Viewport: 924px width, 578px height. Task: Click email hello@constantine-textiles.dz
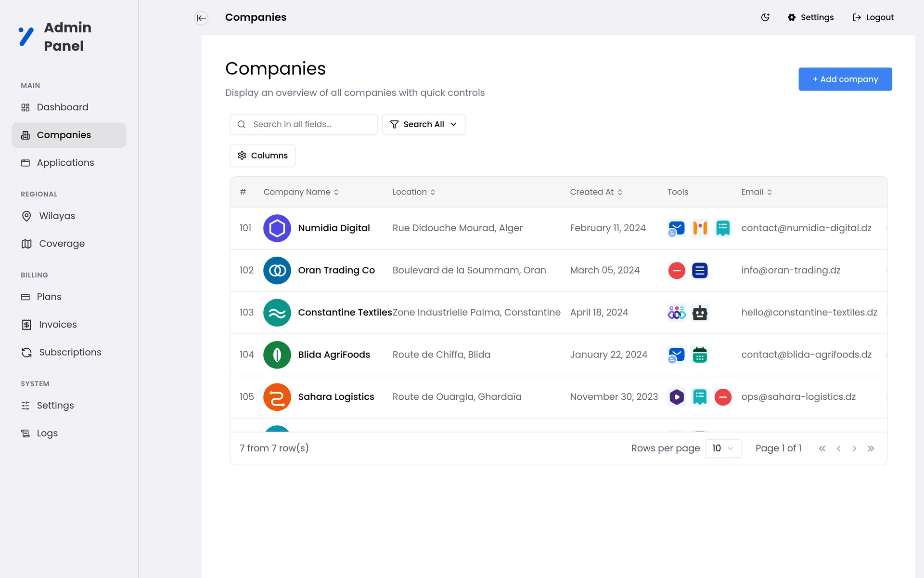click(809, 312)
